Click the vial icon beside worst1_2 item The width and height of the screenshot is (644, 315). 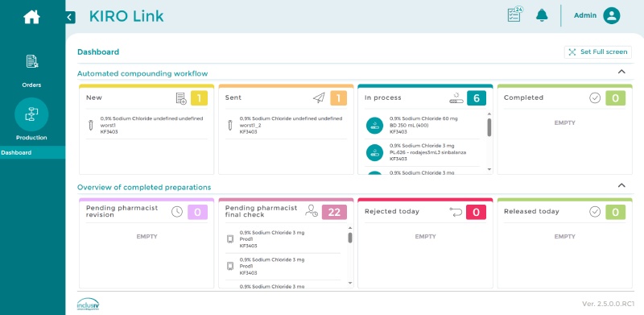230,126
